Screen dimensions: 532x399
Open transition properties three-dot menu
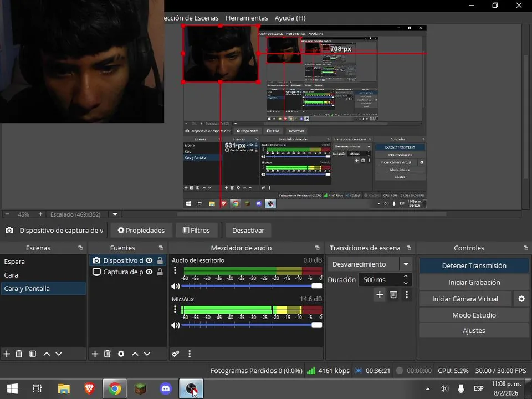(407, 294)
